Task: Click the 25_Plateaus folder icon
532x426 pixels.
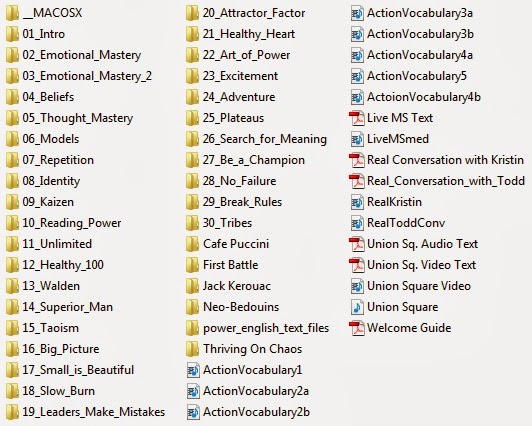Action: click(193, 118)
